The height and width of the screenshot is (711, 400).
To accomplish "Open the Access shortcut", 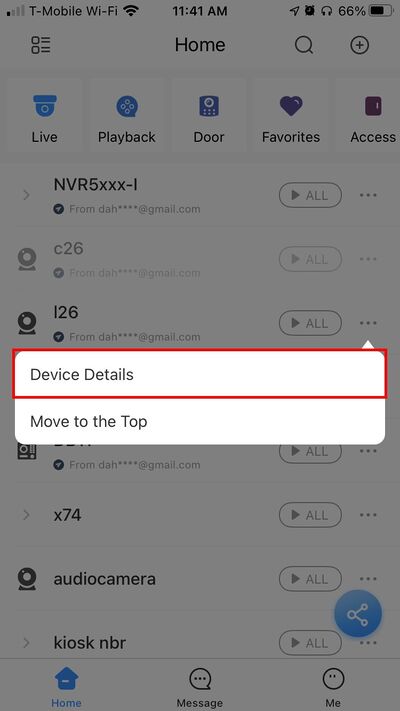I will 373,118.
